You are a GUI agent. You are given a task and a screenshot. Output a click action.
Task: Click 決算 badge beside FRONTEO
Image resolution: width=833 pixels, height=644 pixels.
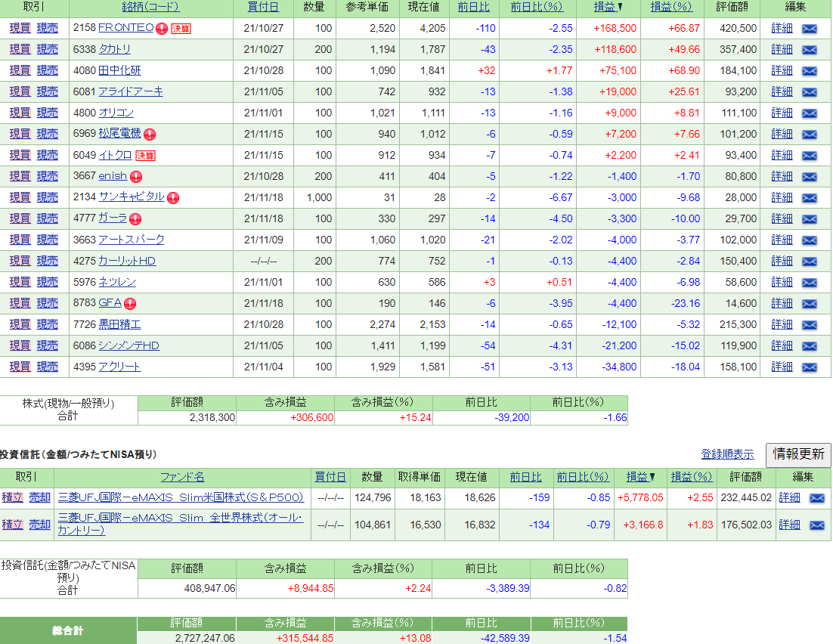[181, 29]
